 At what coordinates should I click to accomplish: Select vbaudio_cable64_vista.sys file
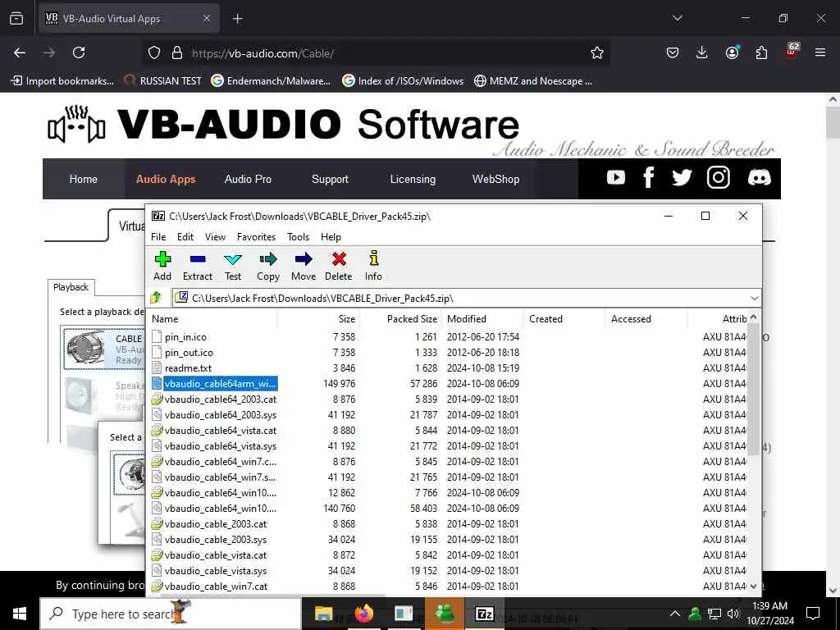tap(220, 445)
